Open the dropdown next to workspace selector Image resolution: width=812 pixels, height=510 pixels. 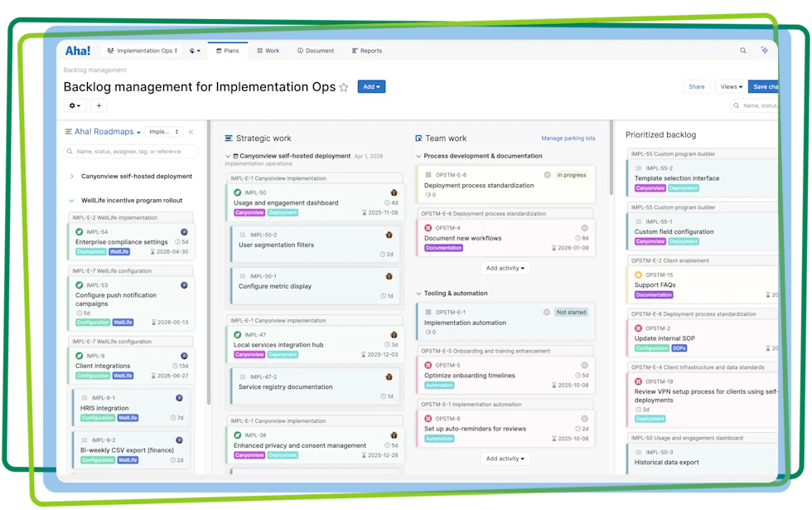tap(195, 51)
